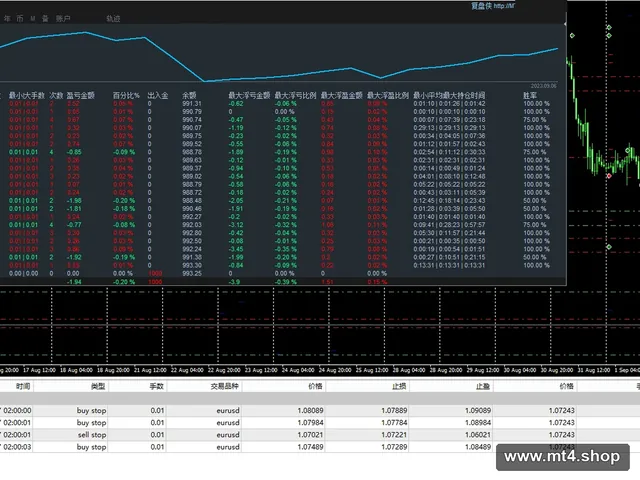Select the balance cell 990.07

tap(192, 128)
